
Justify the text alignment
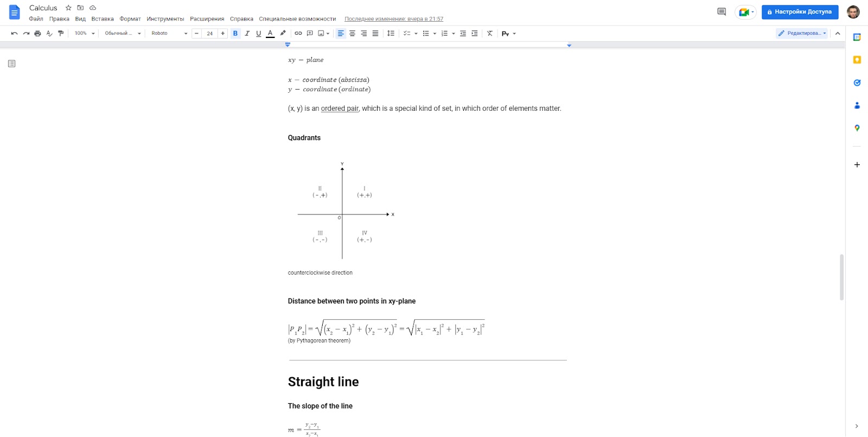[375, 34]
